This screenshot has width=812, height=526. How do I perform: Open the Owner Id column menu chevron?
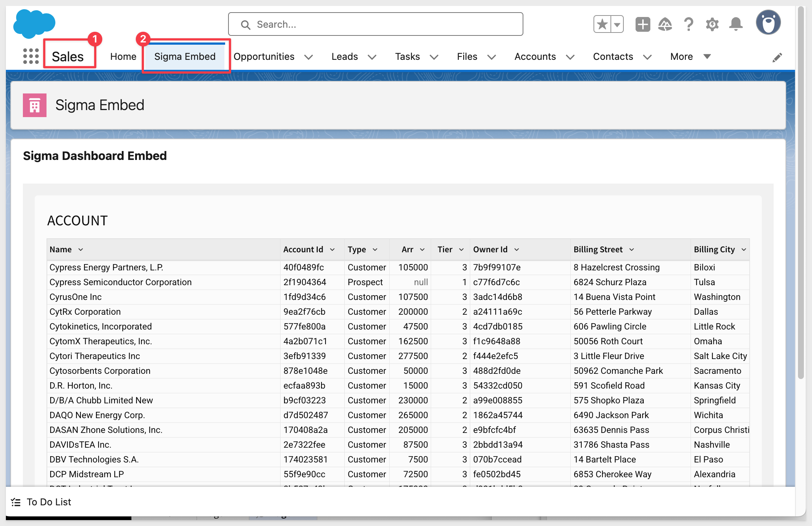pyautogui.click(x=517, y=250)
